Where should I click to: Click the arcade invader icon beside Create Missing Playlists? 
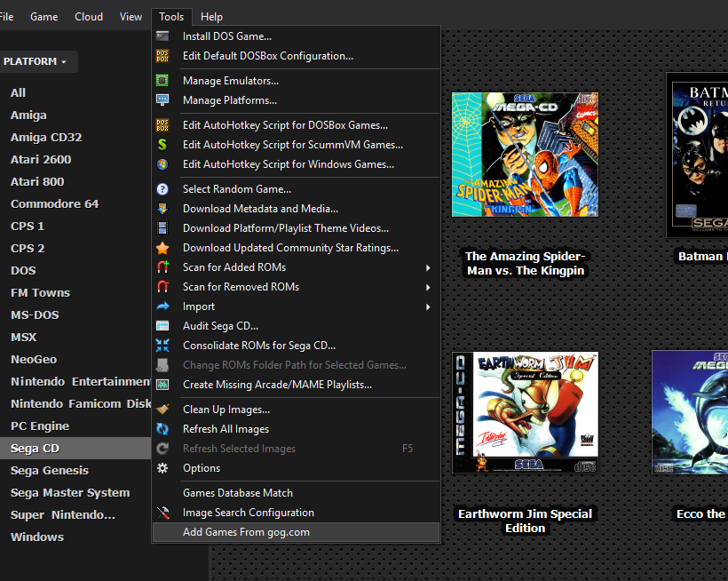point(162,385)
